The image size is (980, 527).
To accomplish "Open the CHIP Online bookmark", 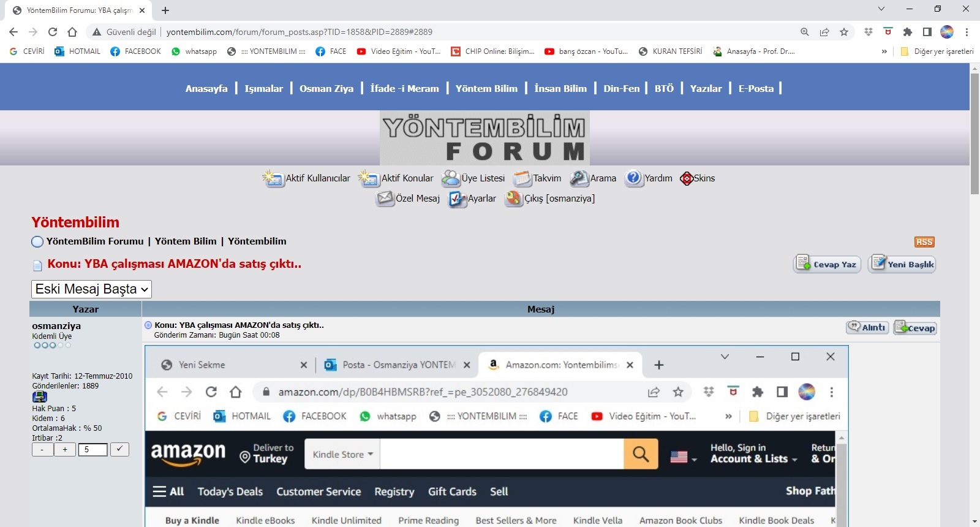I will (493, 51).
